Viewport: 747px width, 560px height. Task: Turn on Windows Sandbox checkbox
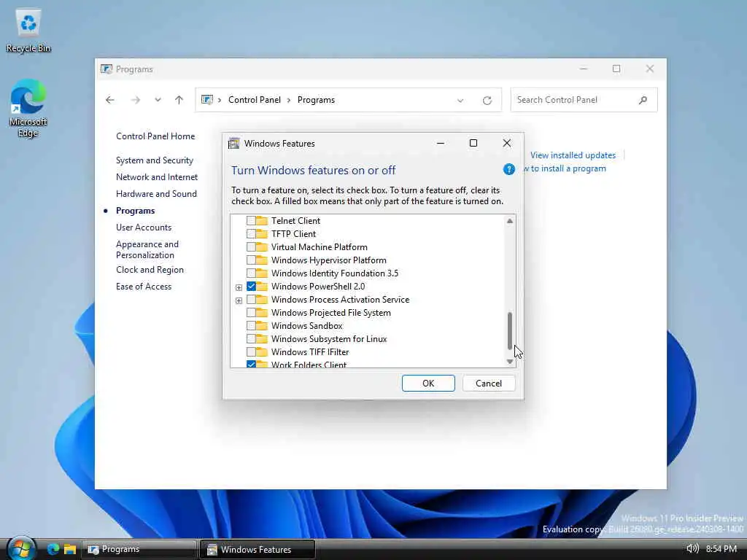(x=251, y=326)
